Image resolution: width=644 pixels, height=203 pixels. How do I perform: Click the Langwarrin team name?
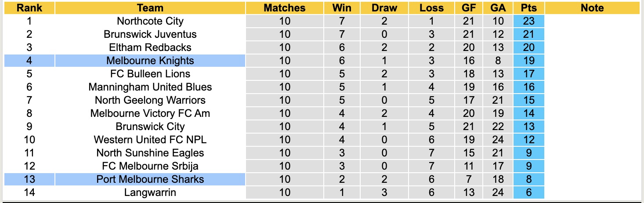(150, 192)
